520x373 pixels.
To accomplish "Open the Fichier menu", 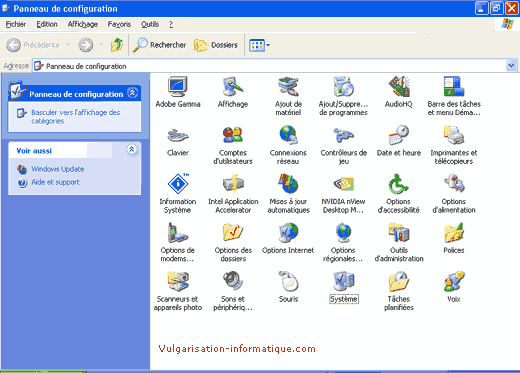I will 16,24.
